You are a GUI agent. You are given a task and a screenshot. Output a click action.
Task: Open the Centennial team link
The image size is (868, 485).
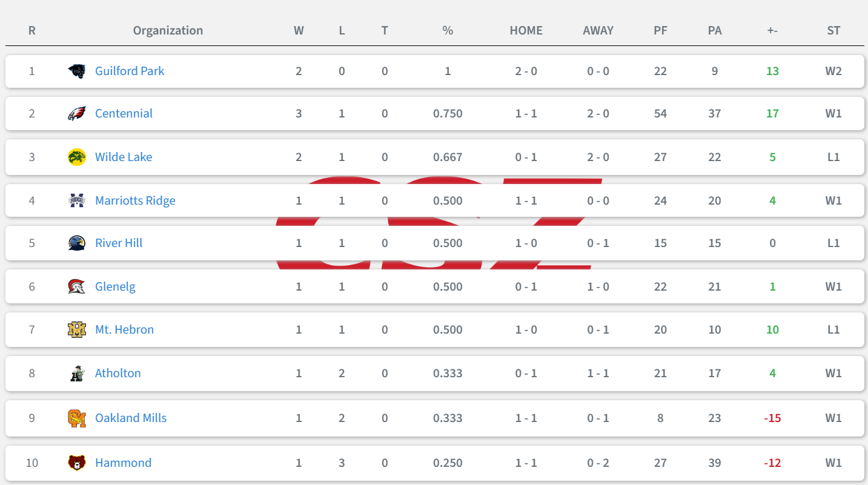pyautogui.click(x=124, y=113)
